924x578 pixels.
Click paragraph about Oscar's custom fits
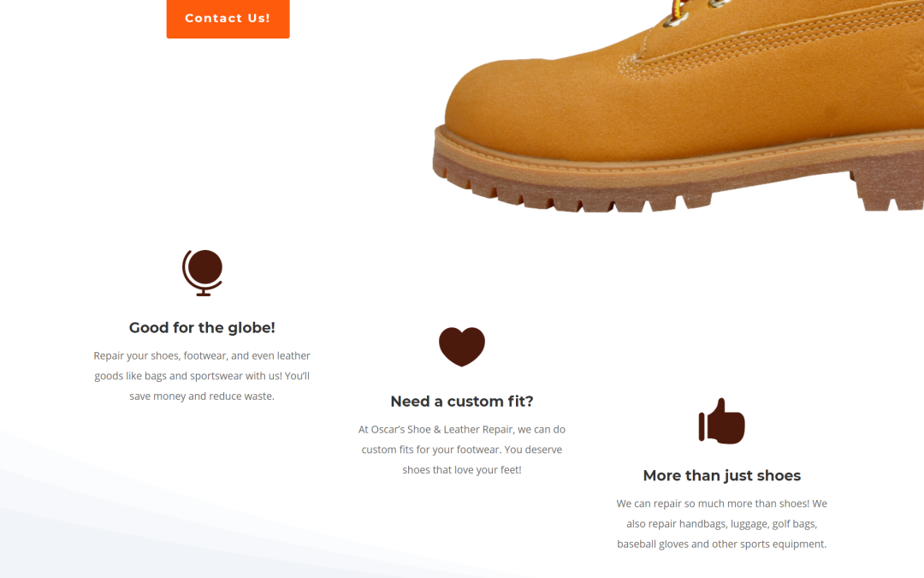pyautogui.click(x=462, y=450)
